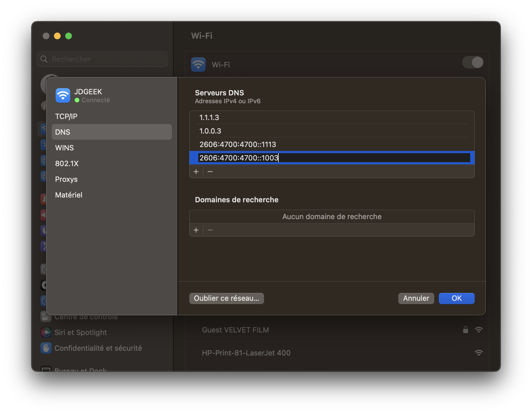Image resolution: width=532 pixels, height=413 pixels.
Task: Select DNS server 1.0.0.3
Action: point(332,131)
